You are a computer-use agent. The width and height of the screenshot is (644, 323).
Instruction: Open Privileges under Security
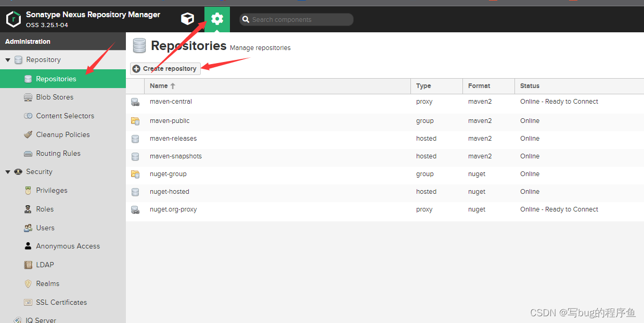coord(63,190)
